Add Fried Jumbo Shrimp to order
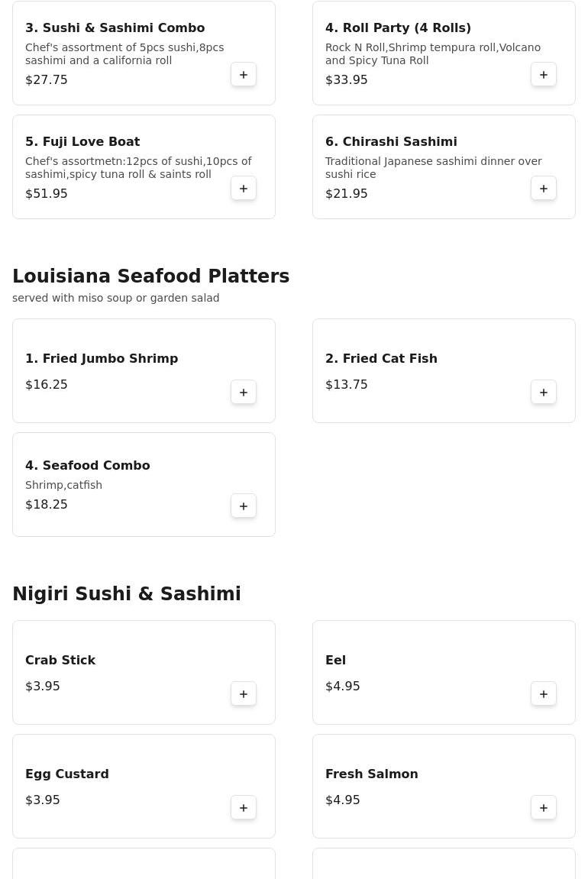 [244, 393]
